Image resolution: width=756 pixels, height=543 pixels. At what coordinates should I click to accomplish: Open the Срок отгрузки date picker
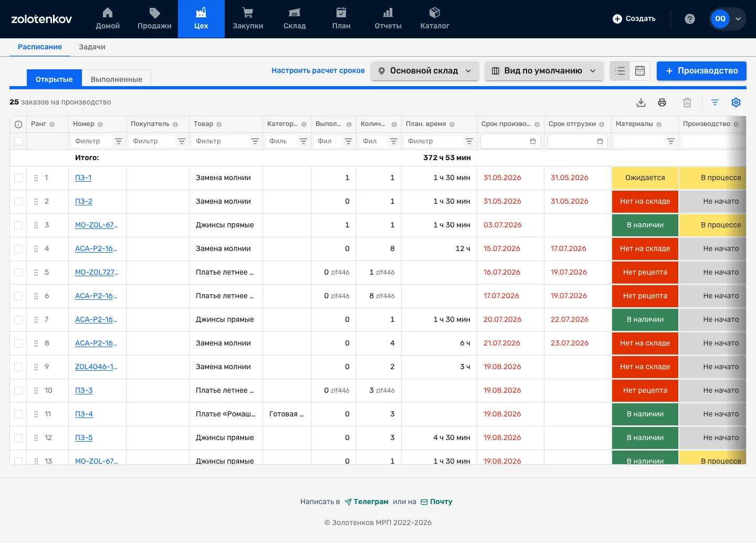coord(578,141)
